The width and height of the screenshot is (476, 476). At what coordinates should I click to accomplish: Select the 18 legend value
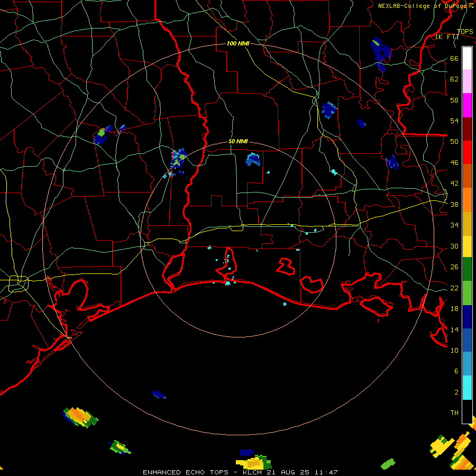(454, 309)
